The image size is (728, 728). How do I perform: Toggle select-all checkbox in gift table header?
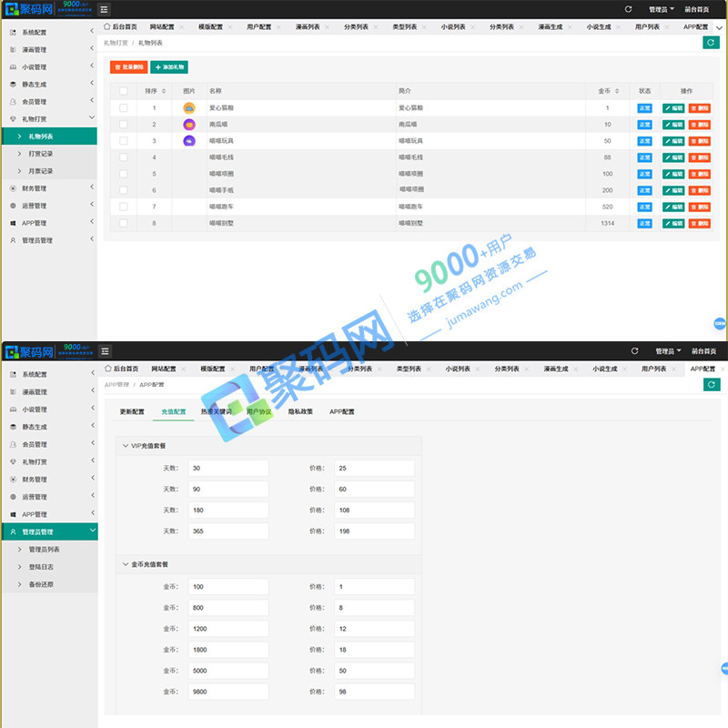[124, 91]
